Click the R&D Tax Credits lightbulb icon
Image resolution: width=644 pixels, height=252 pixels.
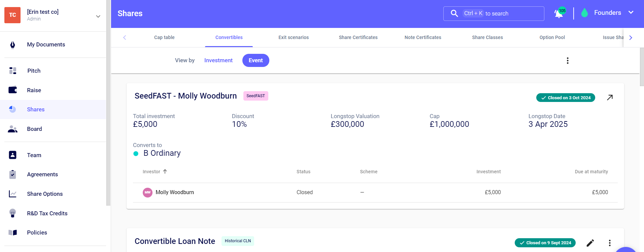(x=13, y=213)
